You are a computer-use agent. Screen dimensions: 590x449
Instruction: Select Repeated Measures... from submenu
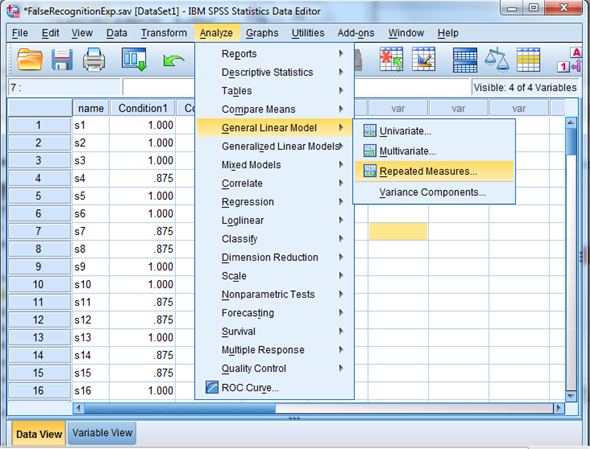click(x=434, y=172)
